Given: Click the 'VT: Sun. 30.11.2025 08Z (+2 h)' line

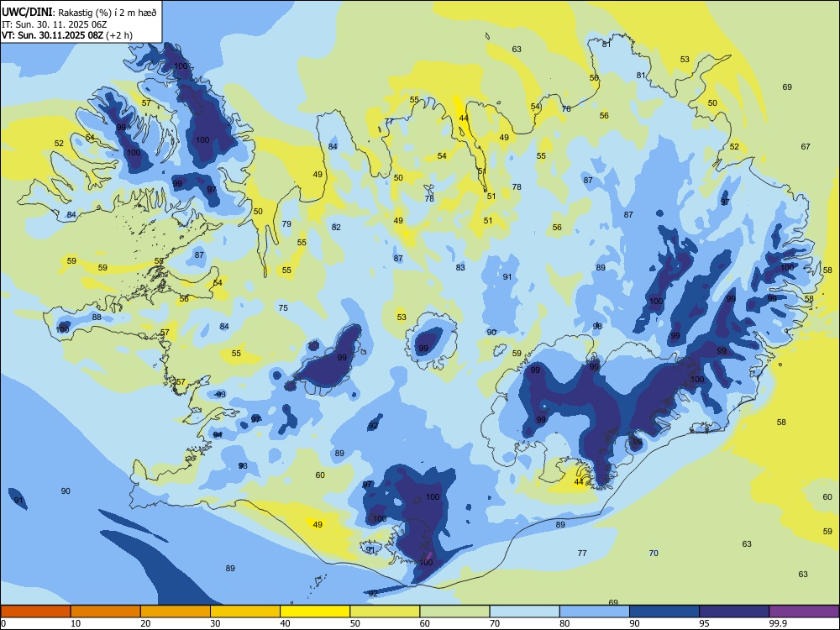Looking at the screenshot, I should (67, 35).
